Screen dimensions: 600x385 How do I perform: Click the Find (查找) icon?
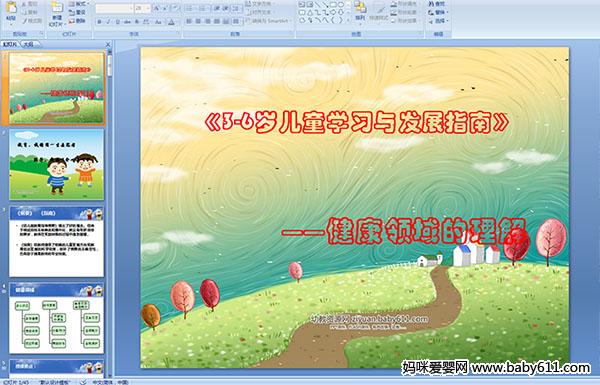click(437, 4)
